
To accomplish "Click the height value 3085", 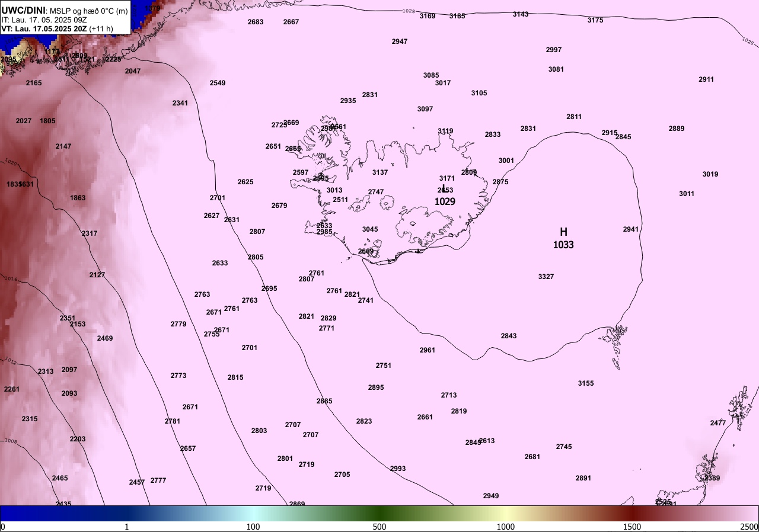I will (431, 75).
